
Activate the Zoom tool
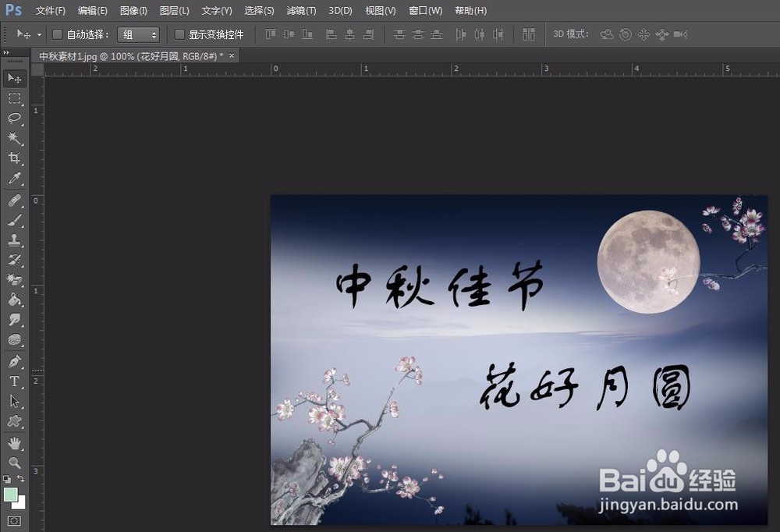pos(14,461)
